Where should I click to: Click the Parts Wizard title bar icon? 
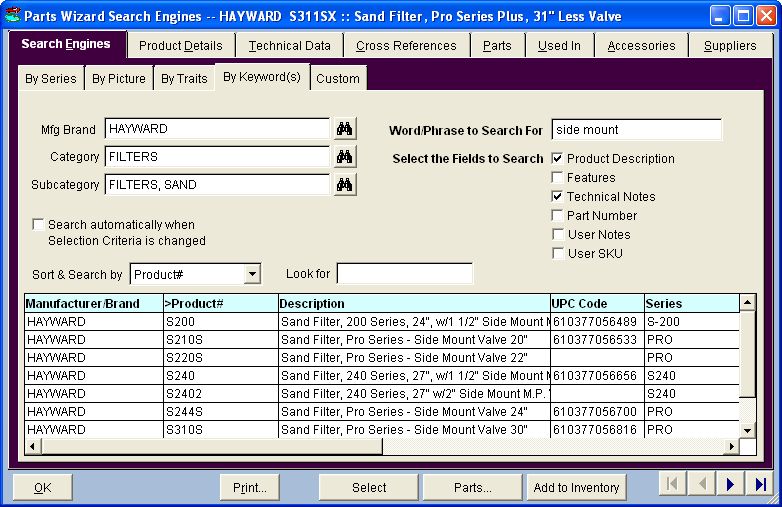(x=12, y=15)
